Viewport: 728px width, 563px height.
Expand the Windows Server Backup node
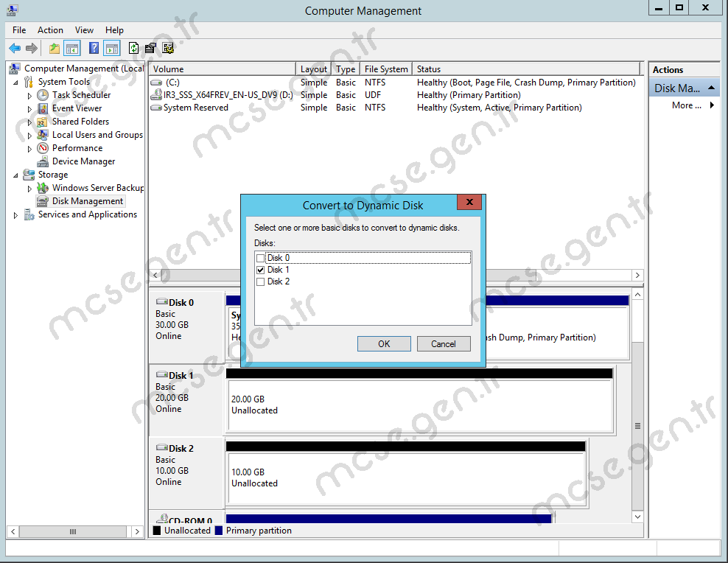coord(29,189)
